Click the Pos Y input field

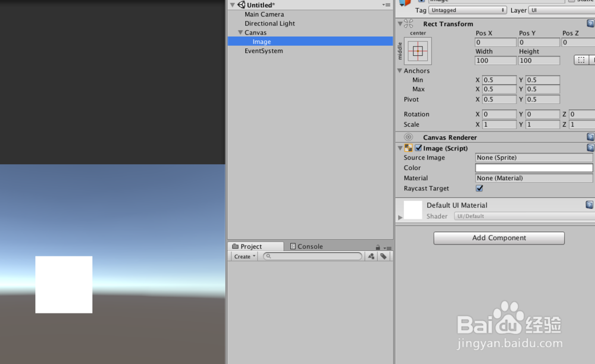click(539, 42)
